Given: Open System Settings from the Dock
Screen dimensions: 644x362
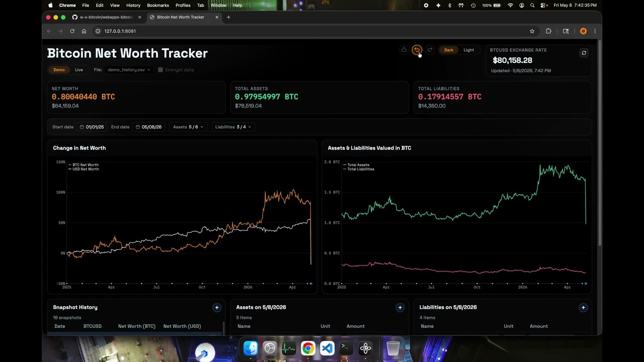Looking at the screenshot, I should [x=270, y=348].
